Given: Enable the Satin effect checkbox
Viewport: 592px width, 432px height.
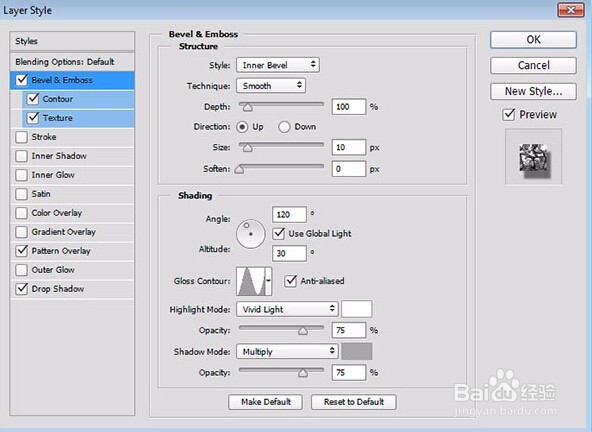Looking at the screenshot, I should click(22, 194).
